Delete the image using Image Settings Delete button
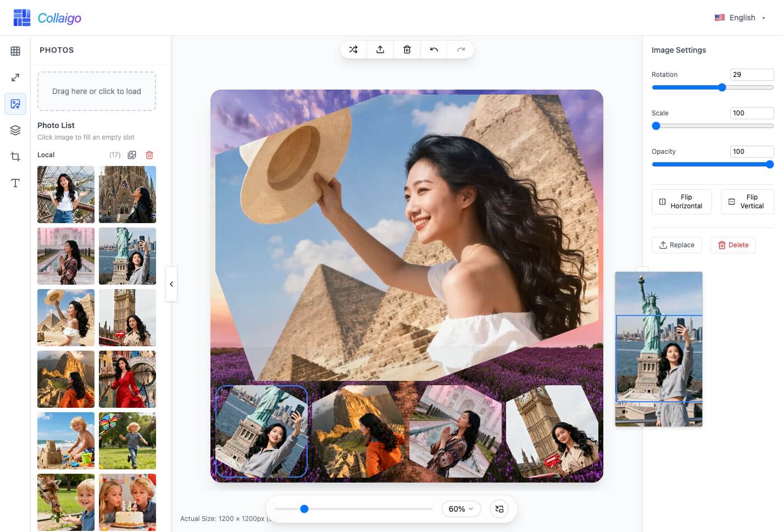This screenshot has height=532, width=783. 733,245
